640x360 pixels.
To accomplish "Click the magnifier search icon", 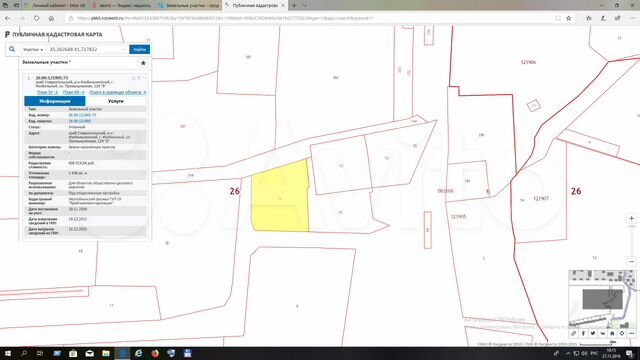I will 12,49.
